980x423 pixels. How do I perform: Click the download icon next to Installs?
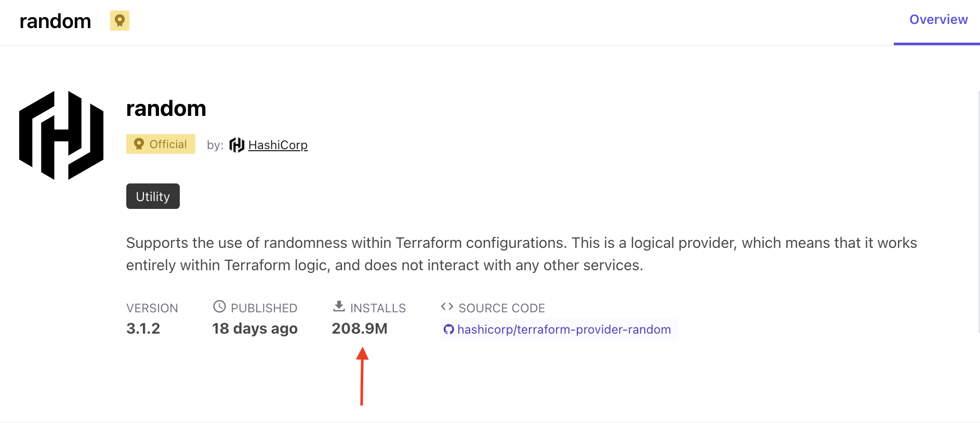click(x=339, y=306)
